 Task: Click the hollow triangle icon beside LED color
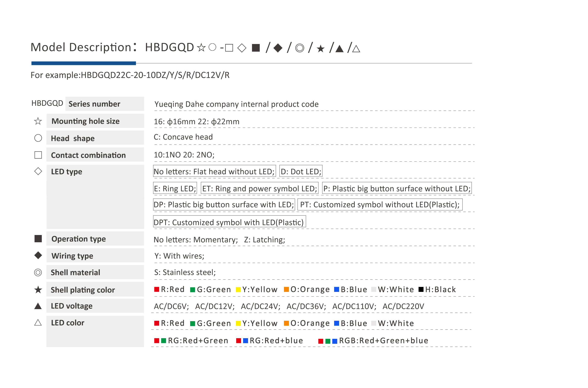coord(38,323)
